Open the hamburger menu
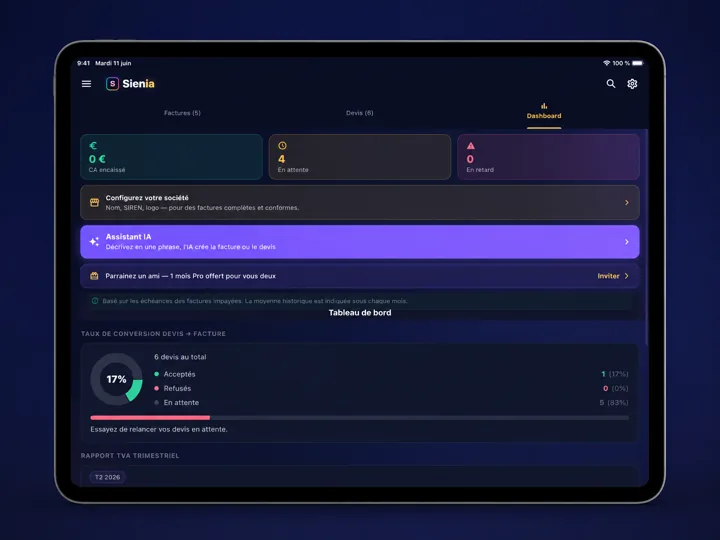The width and height of the screenshot is (720, 540). pos(86,84)
